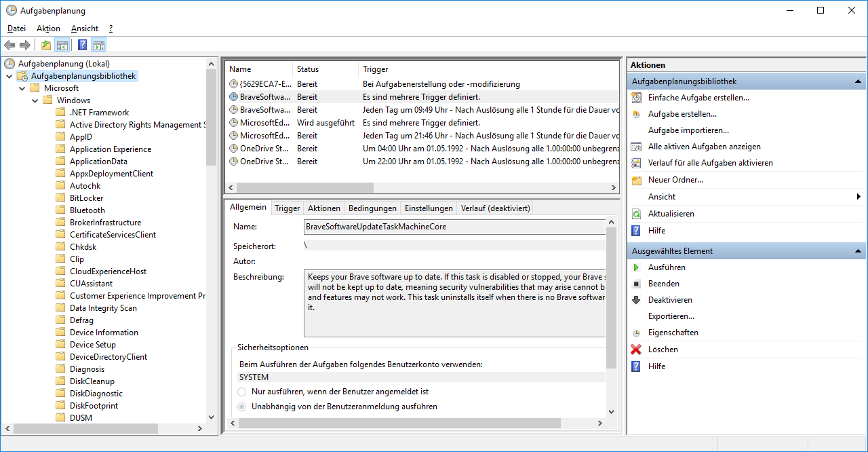Click the Beschreibung text box
Screen dimensions: 868x452
click(454, 303)
